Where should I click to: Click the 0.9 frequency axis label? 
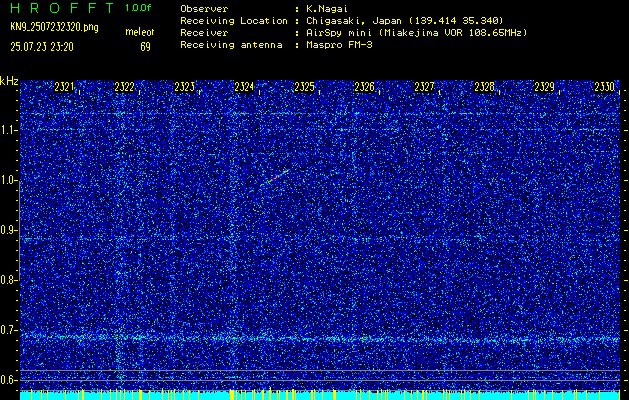(x=8, y=230)
